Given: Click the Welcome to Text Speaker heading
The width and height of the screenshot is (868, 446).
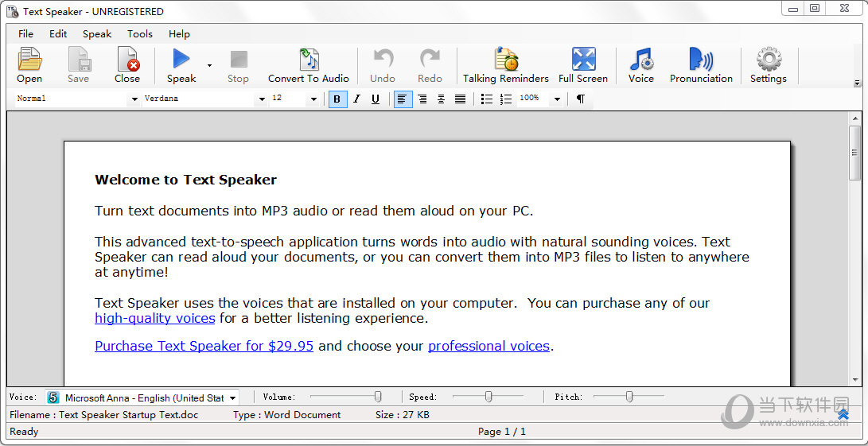Looking at the screenshot, I should 186,180.
